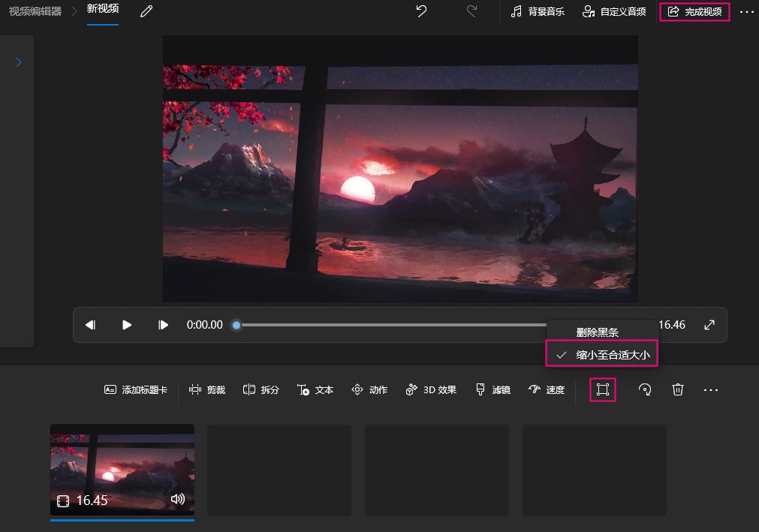Choose 缩小至合适大小 shrink to fit
The height and width of the screenshot is (532, 759).
coord(601,354)
